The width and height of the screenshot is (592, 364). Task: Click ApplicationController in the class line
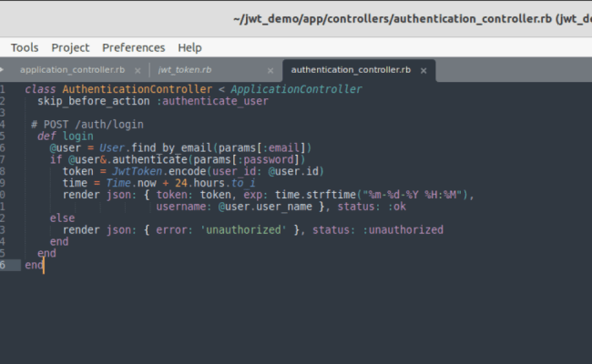pos(296,89)
